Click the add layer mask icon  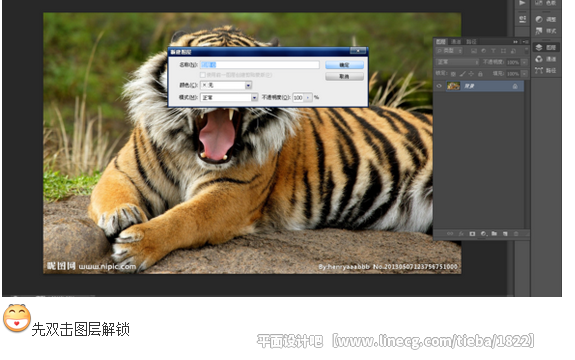(x=472, y=234)
